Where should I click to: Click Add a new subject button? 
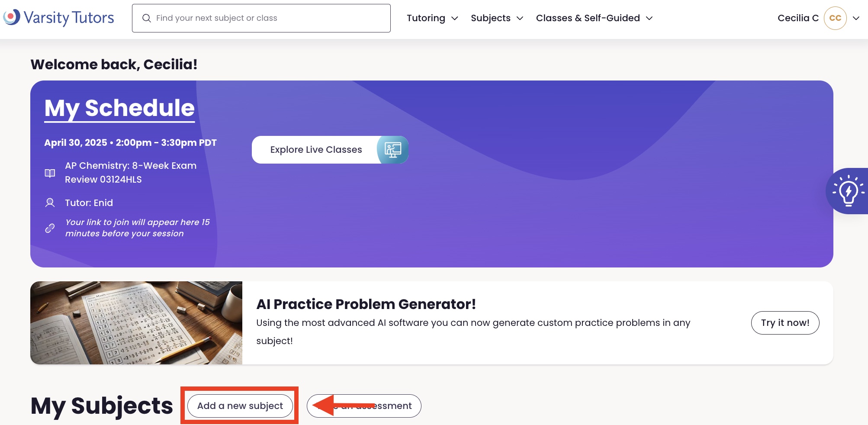pos(240,406)
